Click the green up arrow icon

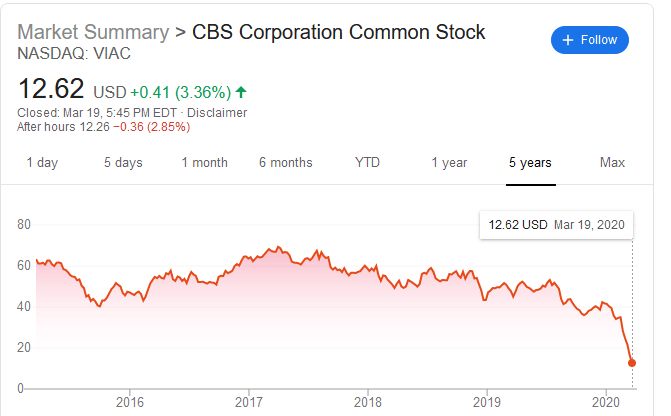241,92
